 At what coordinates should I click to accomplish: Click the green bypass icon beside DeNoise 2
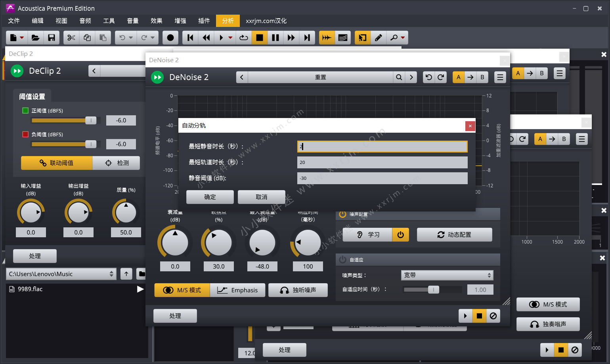(x=157, y=77)
